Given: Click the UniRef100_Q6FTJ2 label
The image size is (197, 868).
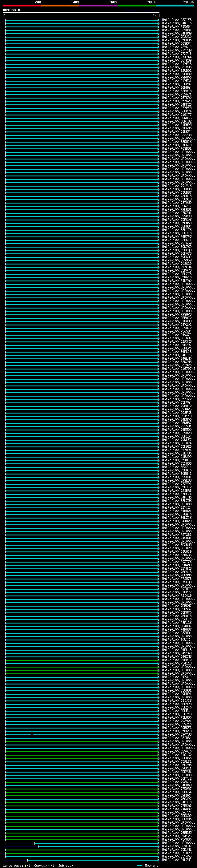Looking at the screenshot, I should (x=177, y=778).
